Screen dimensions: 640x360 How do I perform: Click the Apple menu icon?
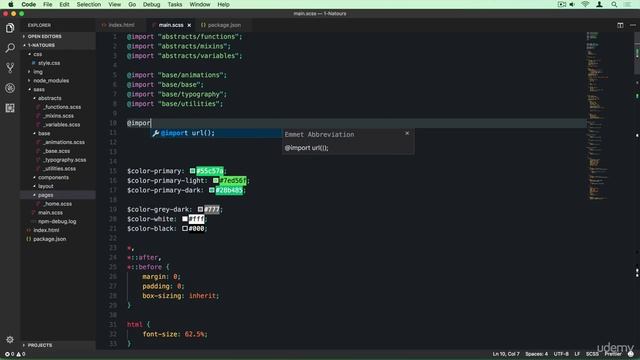click(x=11, y=4)
